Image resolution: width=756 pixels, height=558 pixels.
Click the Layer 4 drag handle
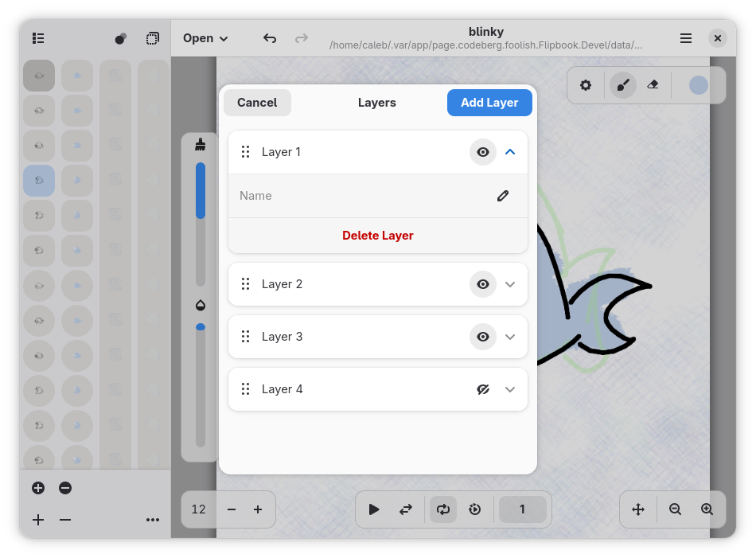click(x=245, y=389)
